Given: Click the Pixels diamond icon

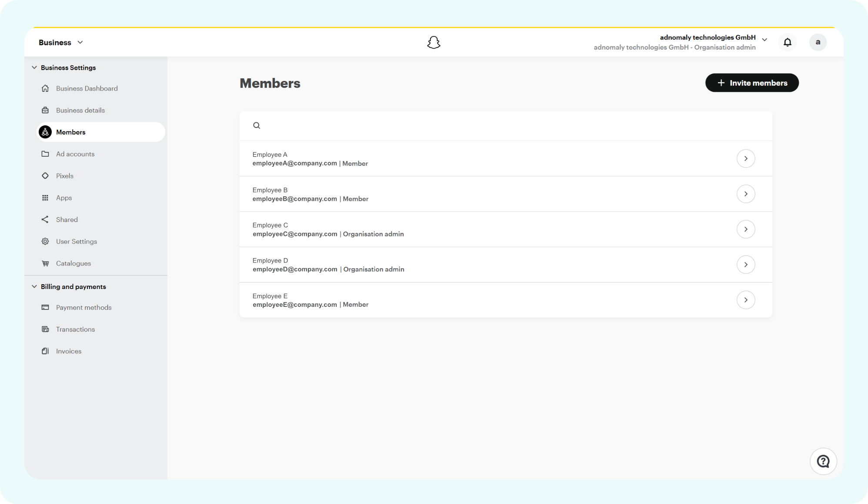Looking at the screenshot, I should (45, 176).
